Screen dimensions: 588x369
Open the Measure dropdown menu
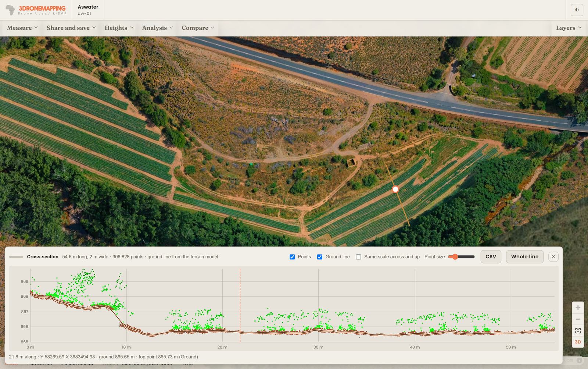tap(22, 28)
